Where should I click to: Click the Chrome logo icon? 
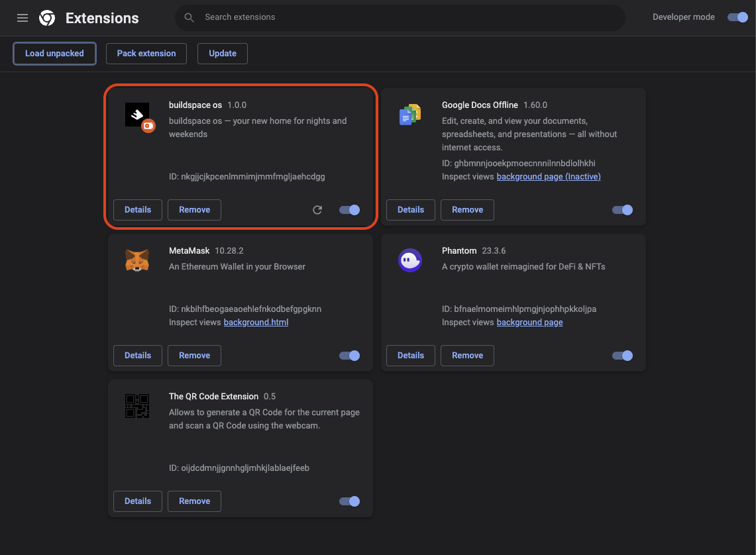coord(47,18)
